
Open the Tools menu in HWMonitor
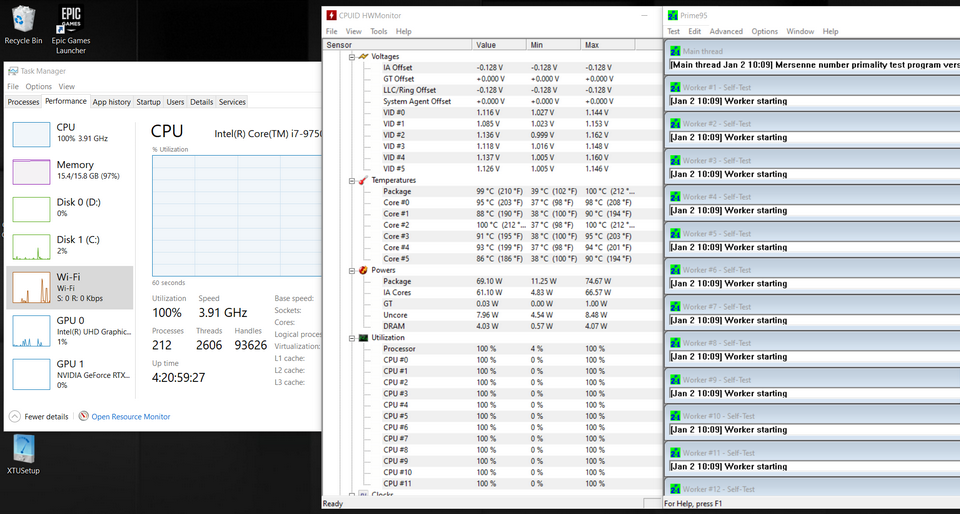point(379,31)
